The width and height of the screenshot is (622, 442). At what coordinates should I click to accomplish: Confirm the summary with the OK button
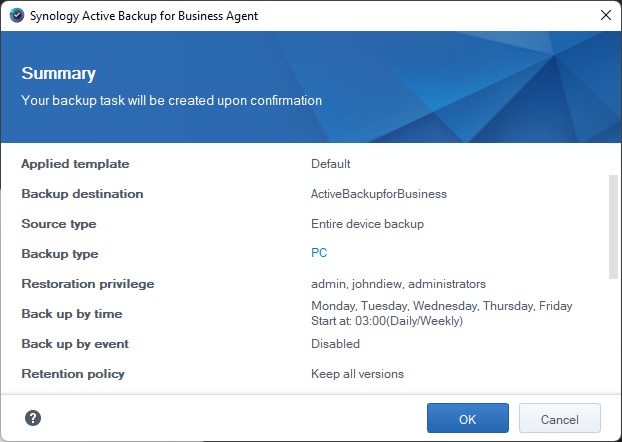pyautogui.click(x=467, y=418)
